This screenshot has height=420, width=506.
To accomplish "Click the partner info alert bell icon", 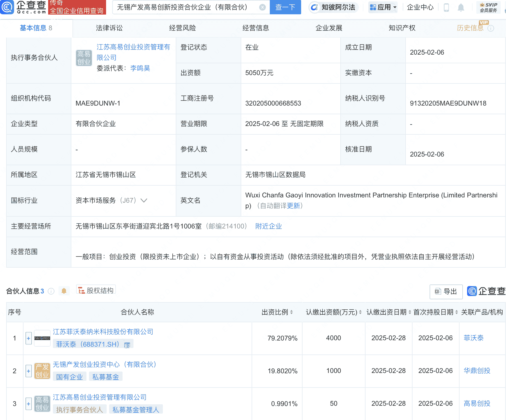I will tap(64, 291).
